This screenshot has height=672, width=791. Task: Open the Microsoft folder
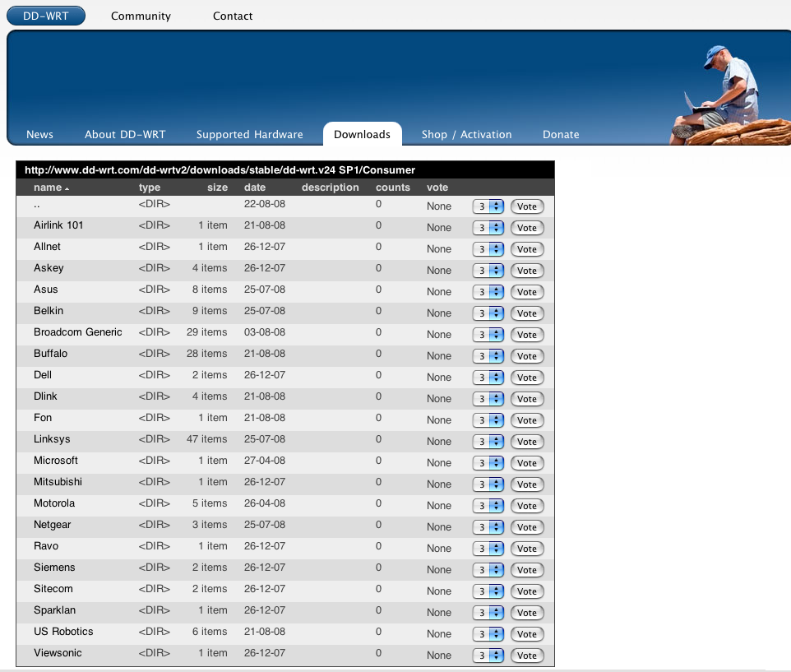pos(55,461)
